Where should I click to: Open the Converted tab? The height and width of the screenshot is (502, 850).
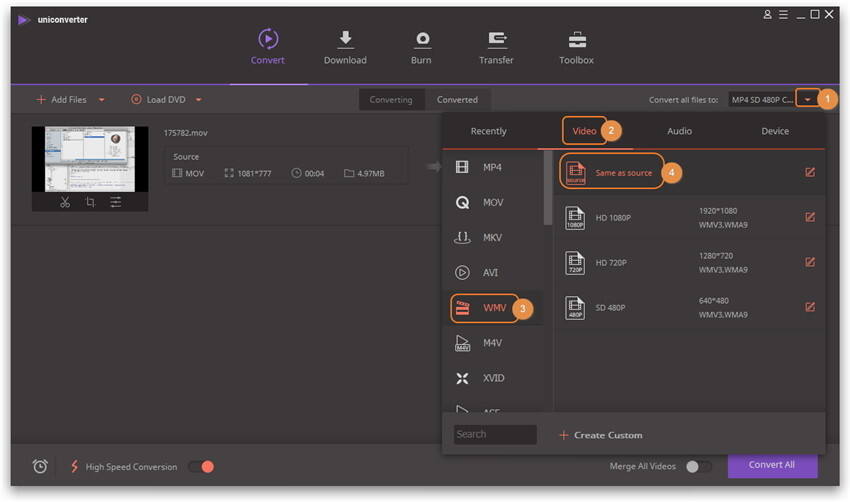tap(457, 100)
